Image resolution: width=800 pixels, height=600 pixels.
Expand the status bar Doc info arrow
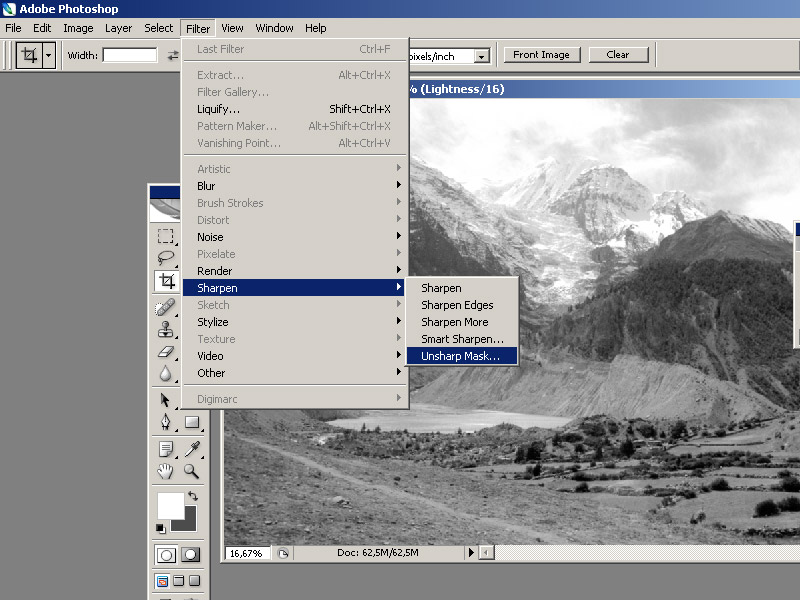point(471,553)
